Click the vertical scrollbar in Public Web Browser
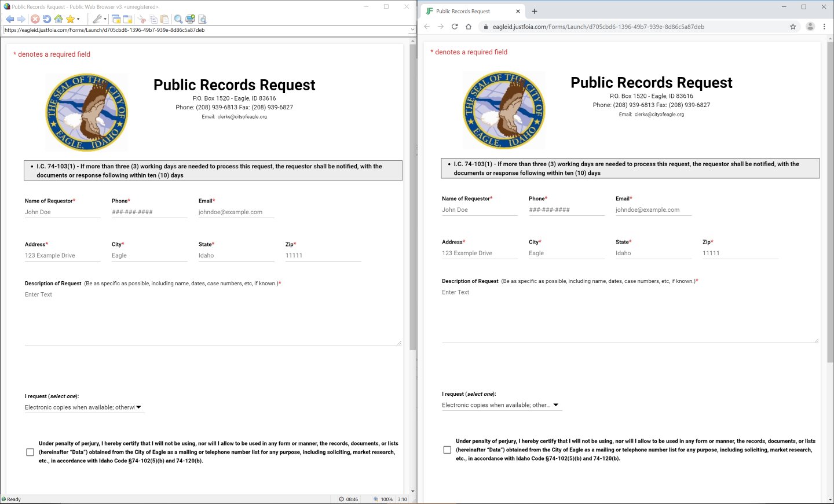 pyautogui.click(x=412, y=197)
